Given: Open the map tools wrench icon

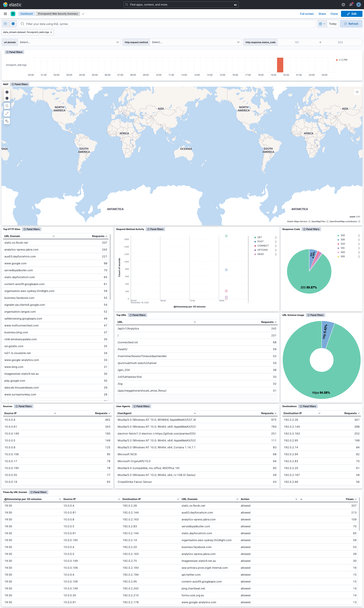Looking at the screenshot, I should coord(7,121).
